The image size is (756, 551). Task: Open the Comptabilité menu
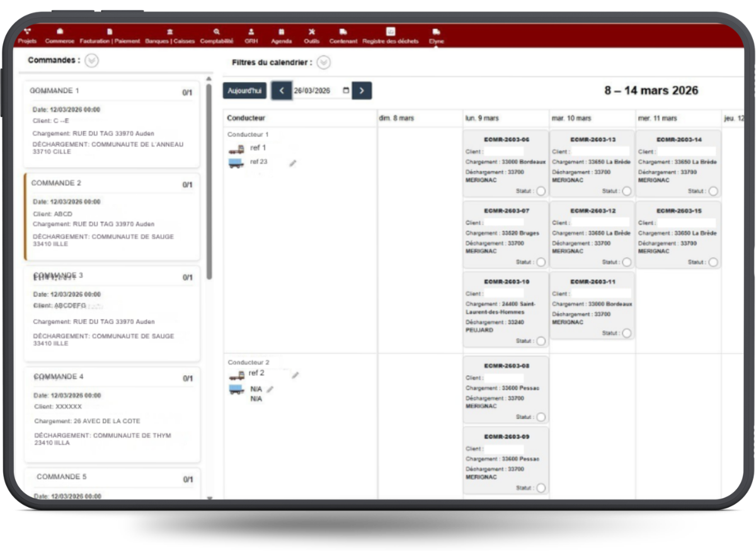point(217,36)
